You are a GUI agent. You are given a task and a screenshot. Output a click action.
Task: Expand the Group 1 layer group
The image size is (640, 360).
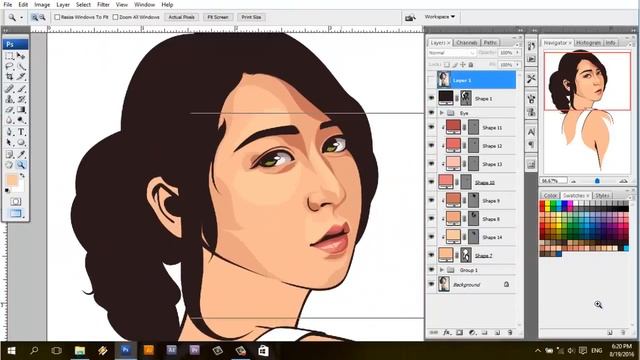[442, 270]
